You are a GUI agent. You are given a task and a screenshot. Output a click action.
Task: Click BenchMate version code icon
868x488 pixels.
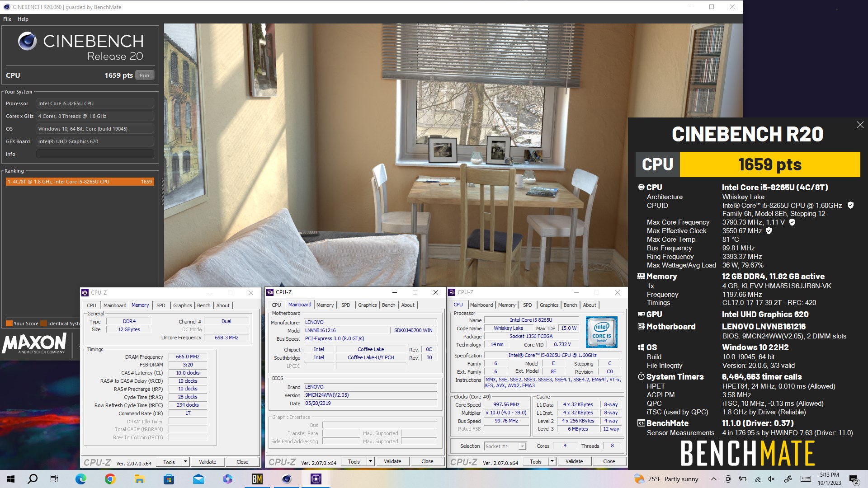(x=641, y=423)
